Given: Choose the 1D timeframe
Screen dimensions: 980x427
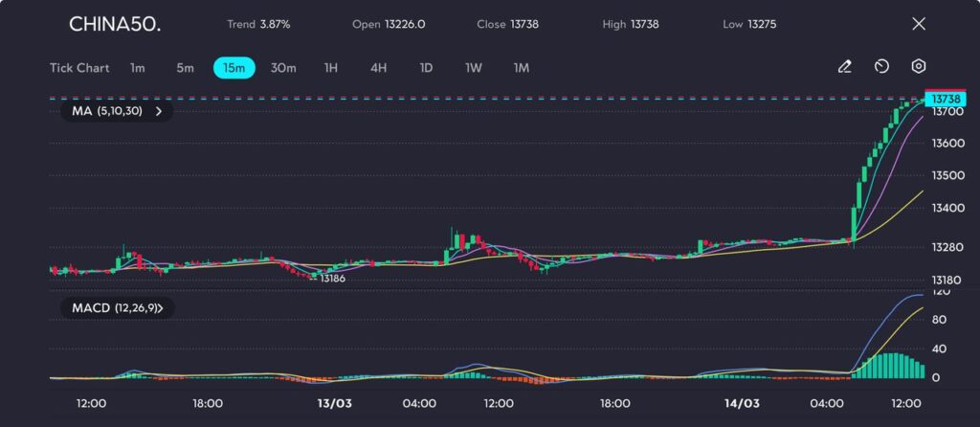Looking at the screenshot, I should (x=426, y=68).
